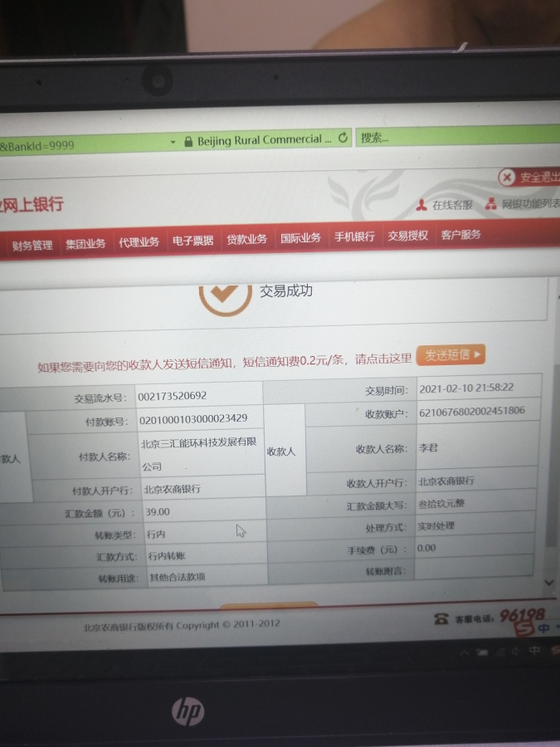The image size is (560, 747).
Task: Click the orange 发送短信 button
Action: coord(450,355)
